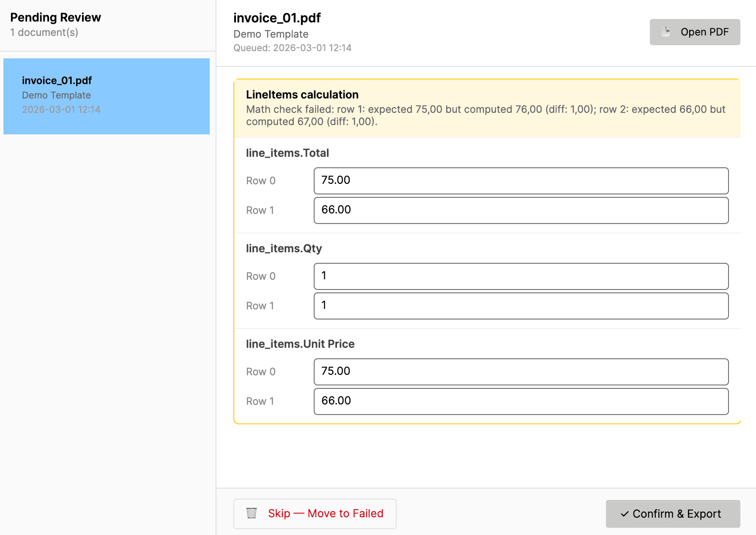The image size is (756, 535).
Task: Click the LineItems calculation warning banner
Action: 488,107
